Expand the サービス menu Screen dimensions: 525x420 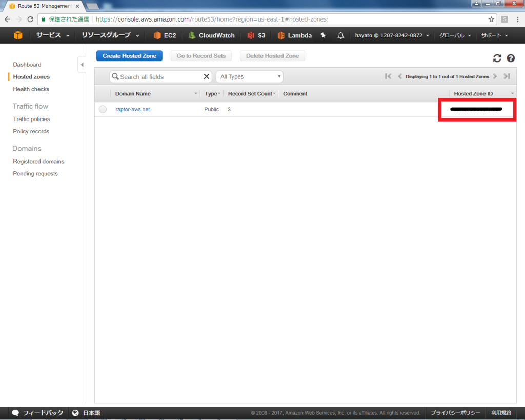[x=53, y=35]
